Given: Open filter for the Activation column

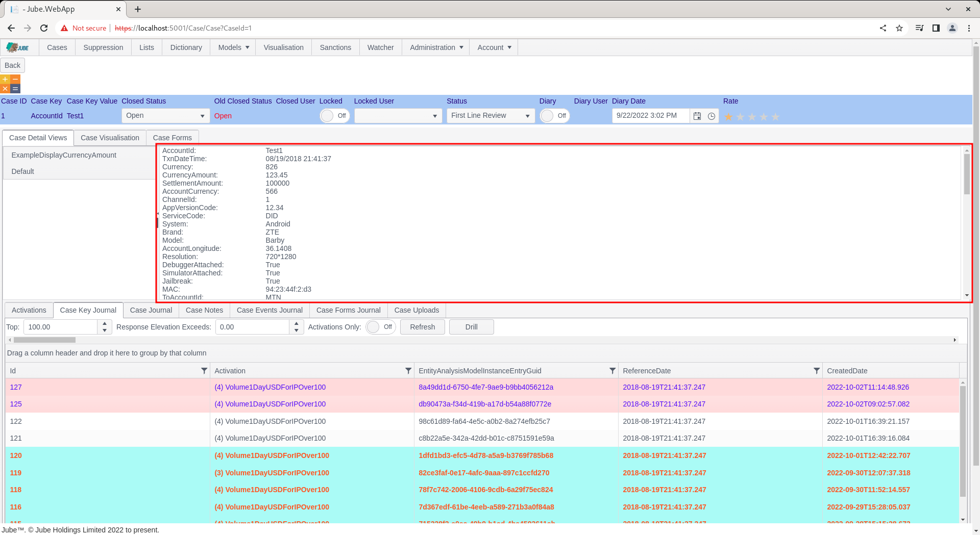Looking at the screenshot, I should pyautogui.click(x=408, y=371).
